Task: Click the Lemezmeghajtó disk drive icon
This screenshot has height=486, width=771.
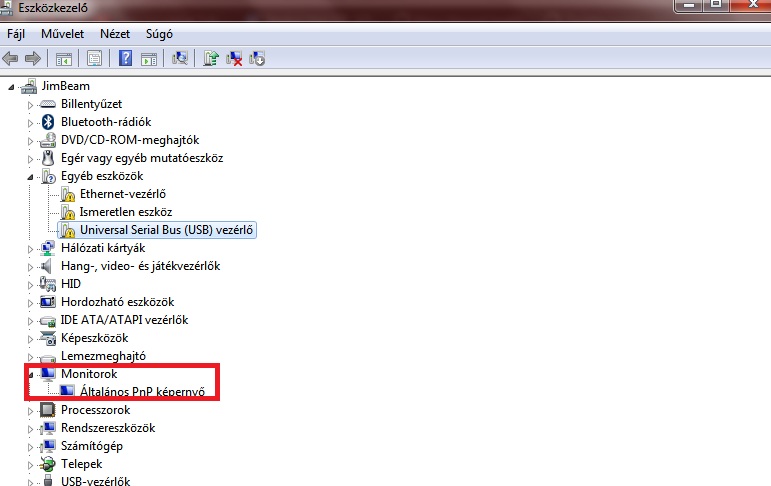Action: point(48,358)
